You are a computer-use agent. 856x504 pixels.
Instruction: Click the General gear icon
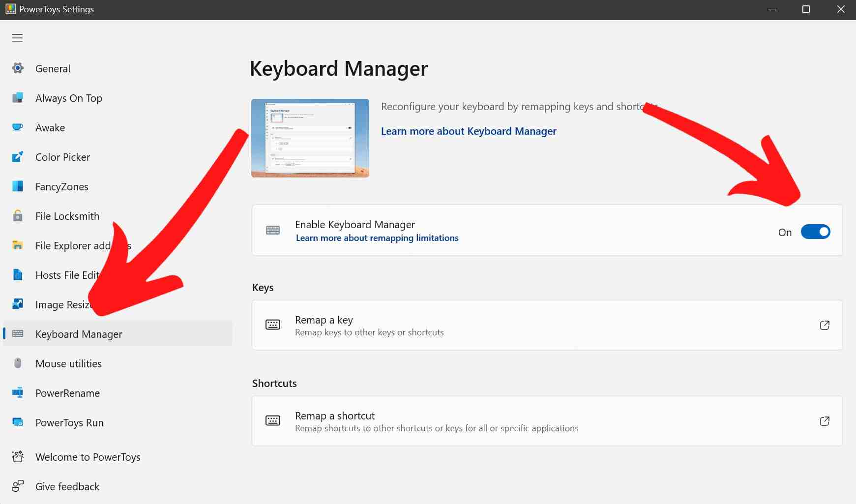click(18, 68)
